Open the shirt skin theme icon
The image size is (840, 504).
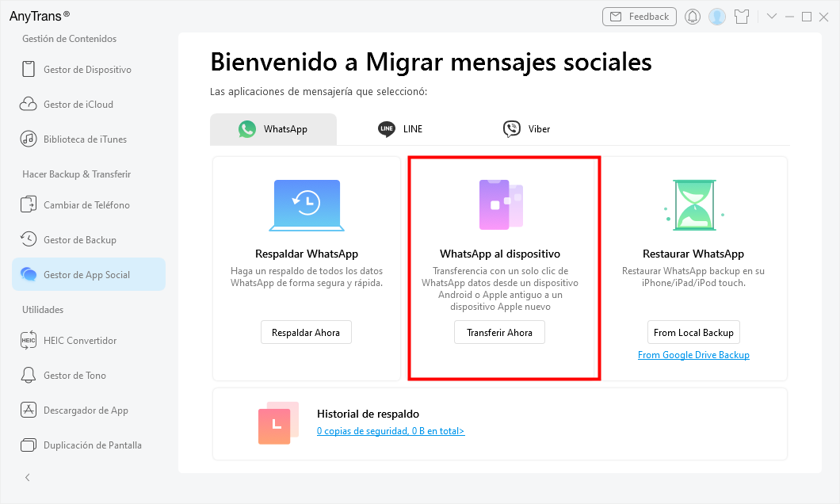tap(742, 17)
